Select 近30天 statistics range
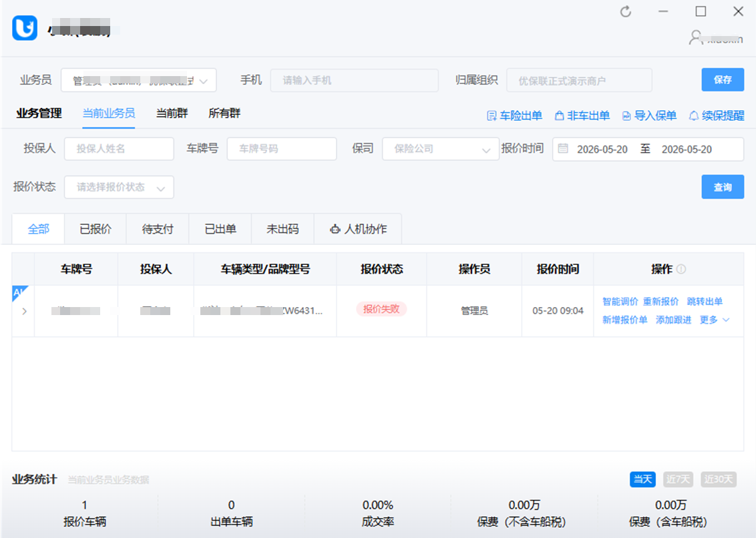The height and width of the screenshot is (538, 756). [x=719, y=479]
